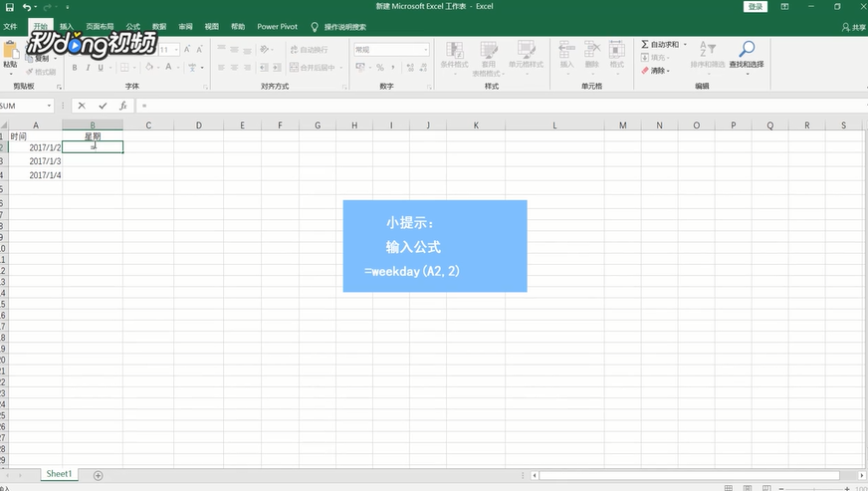The width and height of the screenshot is (868, 491).
Task: Open Sort and Filter (排序和筛选)
Action: click(x=708, y=56)
